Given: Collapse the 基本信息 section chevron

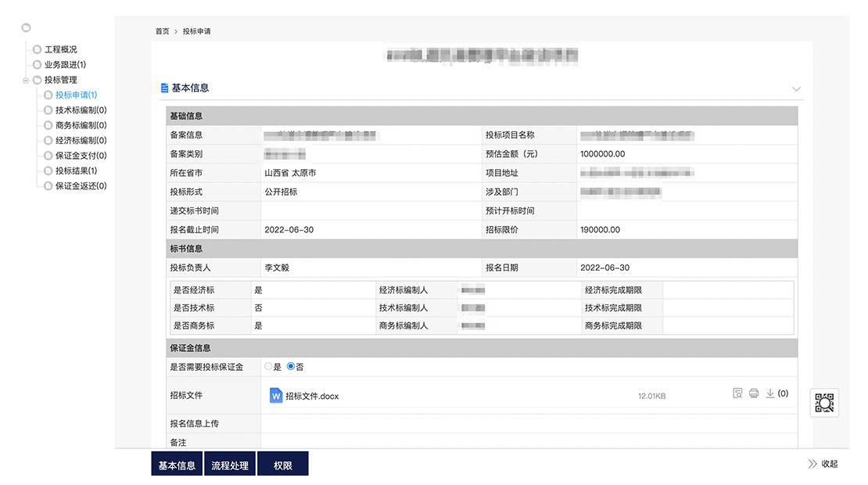Looking at the screenshot, I should [x=796, y=89].
